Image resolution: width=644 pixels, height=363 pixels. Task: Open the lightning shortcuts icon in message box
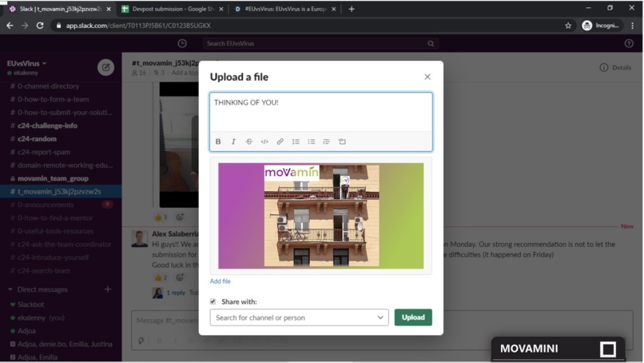141,341
